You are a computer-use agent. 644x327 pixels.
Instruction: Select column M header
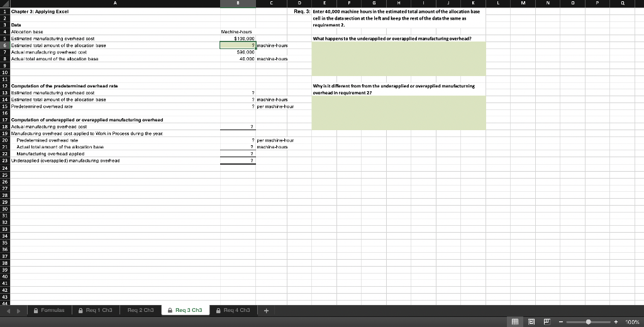tap(523, 3)
